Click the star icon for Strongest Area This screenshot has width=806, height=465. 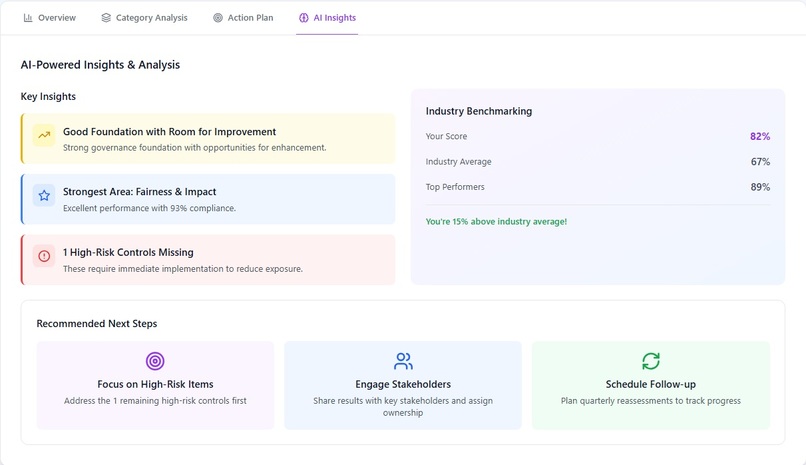point(44,196)
